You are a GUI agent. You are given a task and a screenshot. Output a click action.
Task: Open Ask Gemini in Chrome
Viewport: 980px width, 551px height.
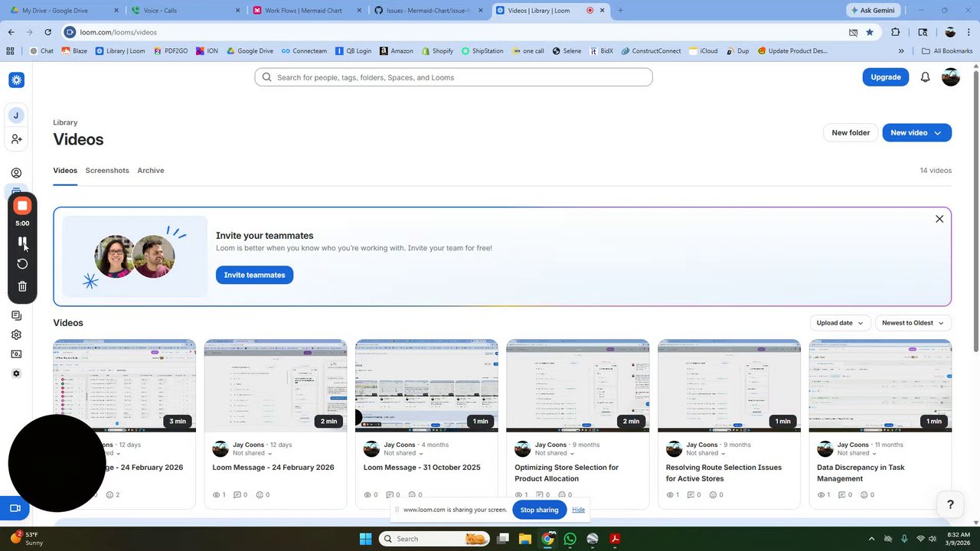pos(872,11)
